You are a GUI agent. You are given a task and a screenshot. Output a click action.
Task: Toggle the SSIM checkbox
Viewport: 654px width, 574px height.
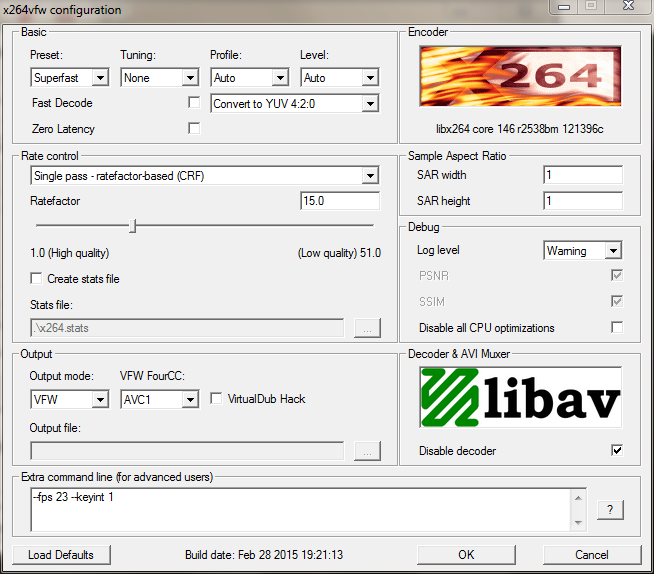[617, 301]
